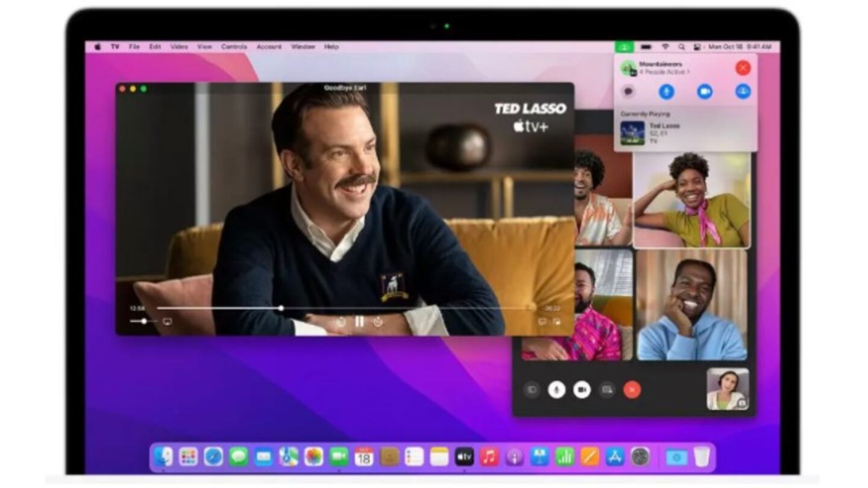
Task: Mute microphone in the FaceTime window
Action: point(556,390)
